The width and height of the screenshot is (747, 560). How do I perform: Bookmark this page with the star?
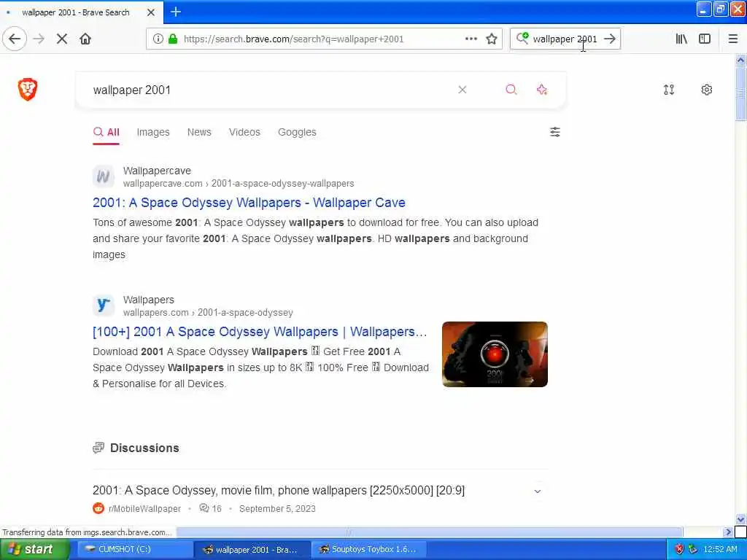click(x=492, y=39)
